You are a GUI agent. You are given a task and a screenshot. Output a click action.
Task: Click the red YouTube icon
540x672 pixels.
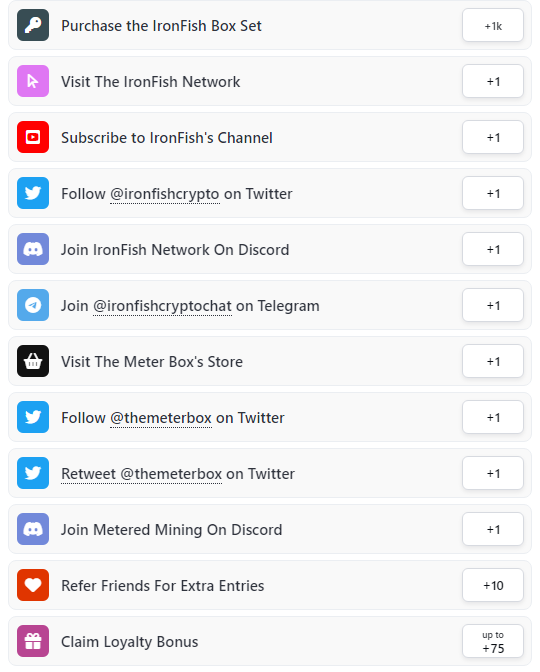tap(33, 137)
